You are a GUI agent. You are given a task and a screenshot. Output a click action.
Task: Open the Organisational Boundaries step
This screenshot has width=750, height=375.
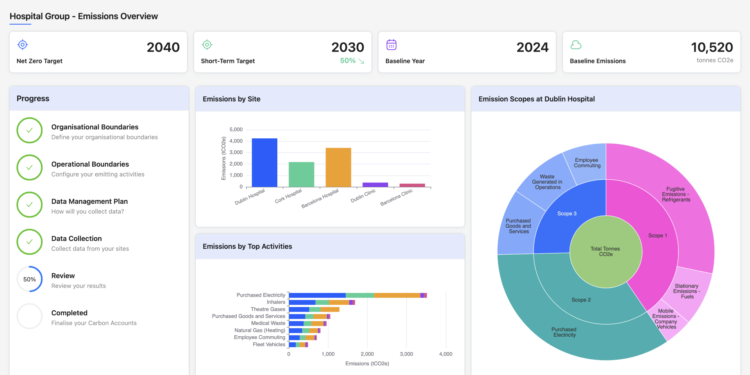pos(95,127)
